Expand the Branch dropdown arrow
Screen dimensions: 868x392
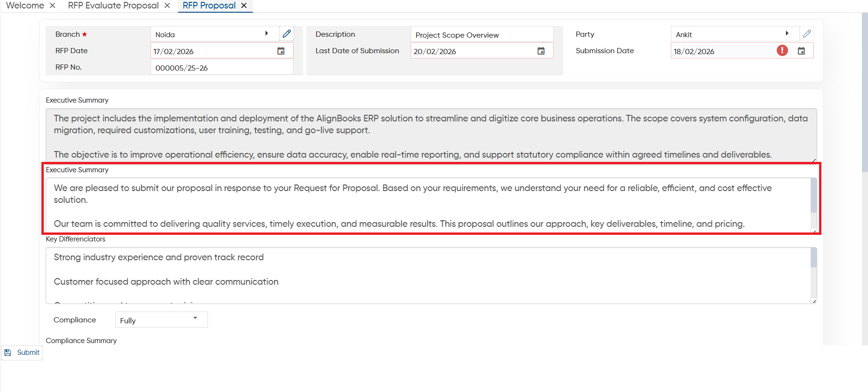[267, 33]
